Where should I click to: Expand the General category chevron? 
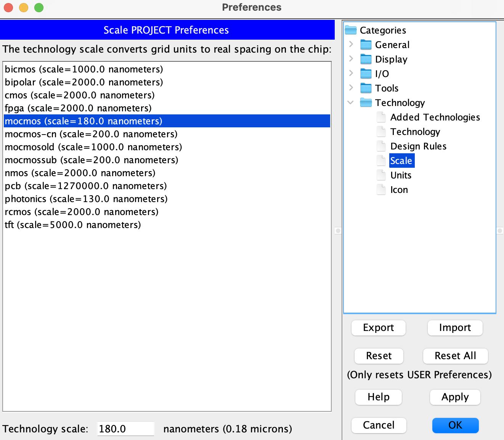point(351,45)
